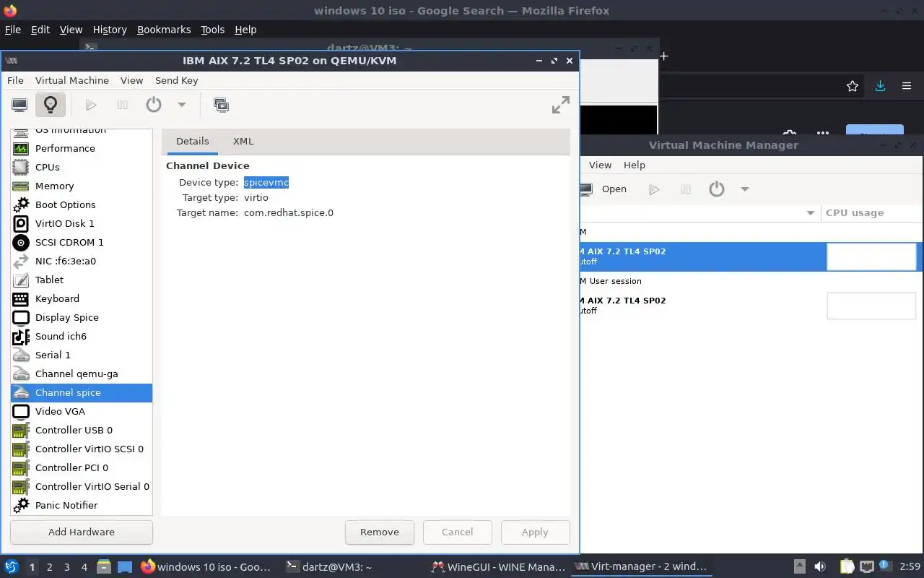Click the Add Hardware button

coord(82,532)
